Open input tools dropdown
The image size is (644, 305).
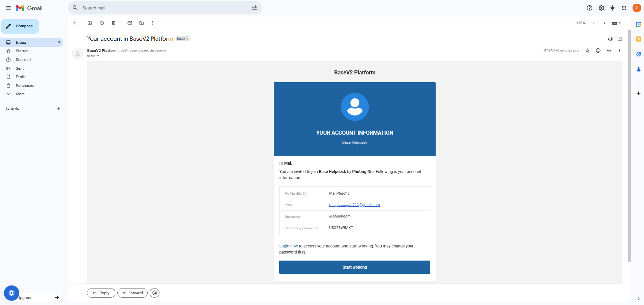pos(616,23)
